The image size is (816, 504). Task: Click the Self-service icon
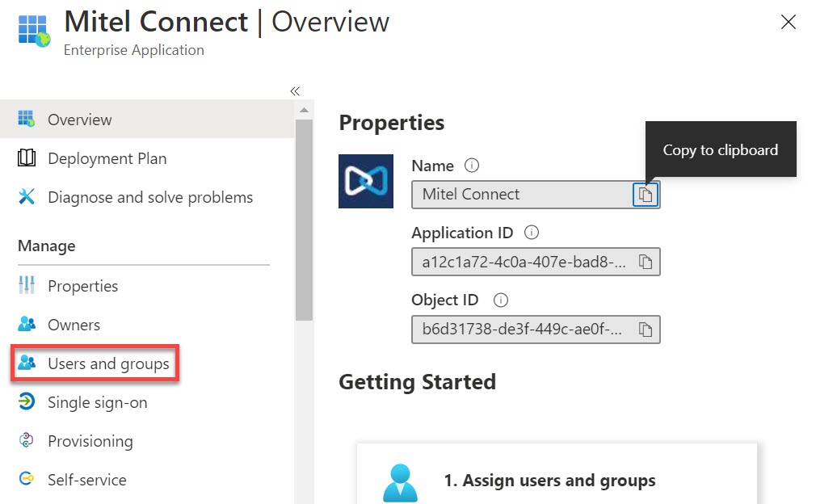(x=27, y=478)
